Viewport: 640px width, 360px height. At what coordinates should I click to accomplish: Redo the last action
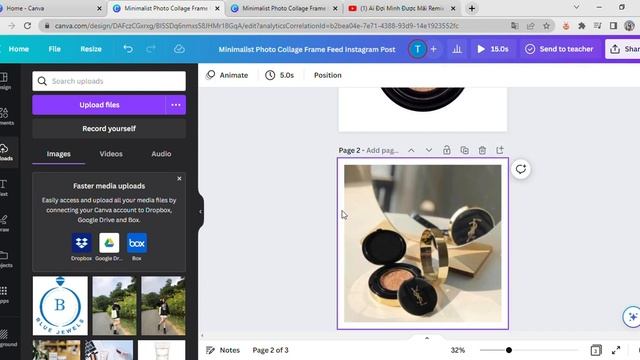coord(151,49)
